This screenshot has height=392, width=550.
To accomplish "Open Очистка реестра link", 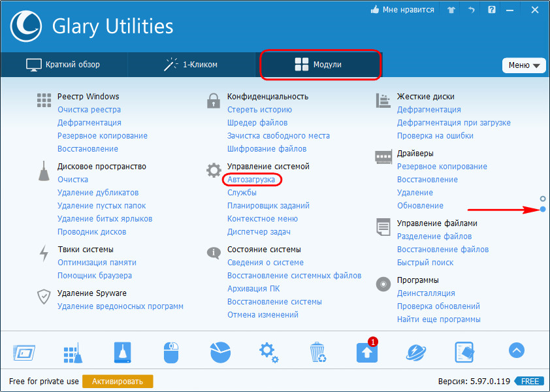I will click(x=89, y=110).
